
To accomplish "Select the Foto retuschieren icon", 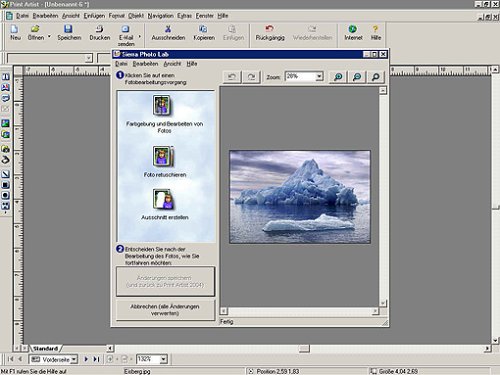I will 163,156.
